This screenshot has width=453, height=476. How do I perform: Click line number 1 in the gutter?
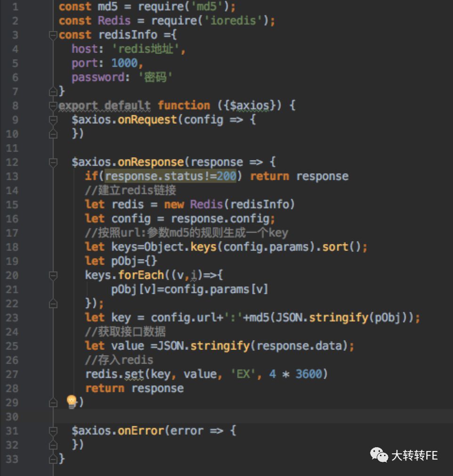(x=15, y=7)
